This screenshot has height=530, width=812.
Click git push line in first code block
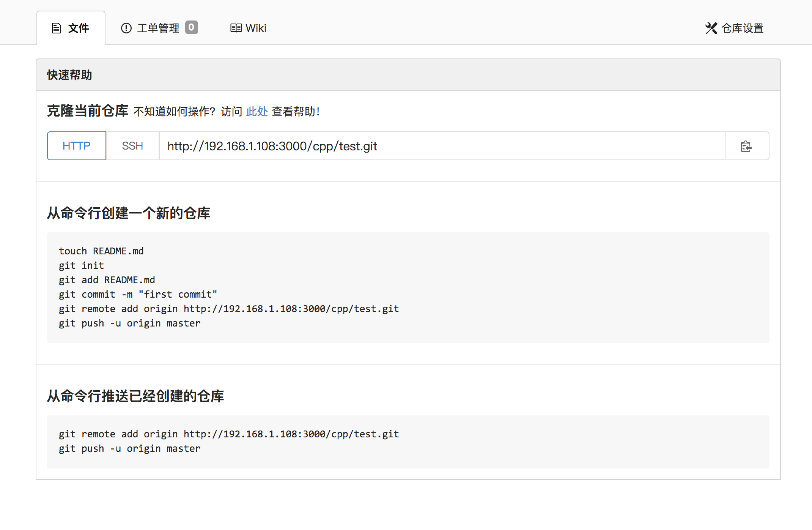[x=130, y=323]
